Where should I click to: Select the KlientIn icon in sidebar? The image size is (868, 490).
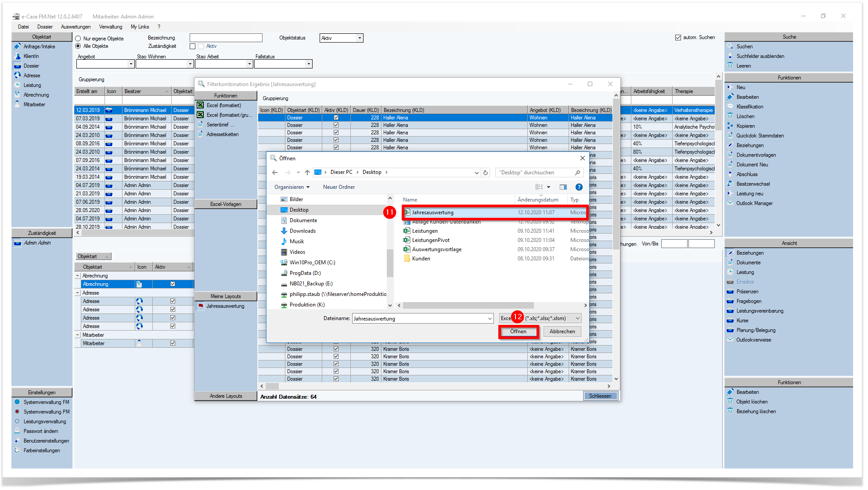click(x=18, y=56)
